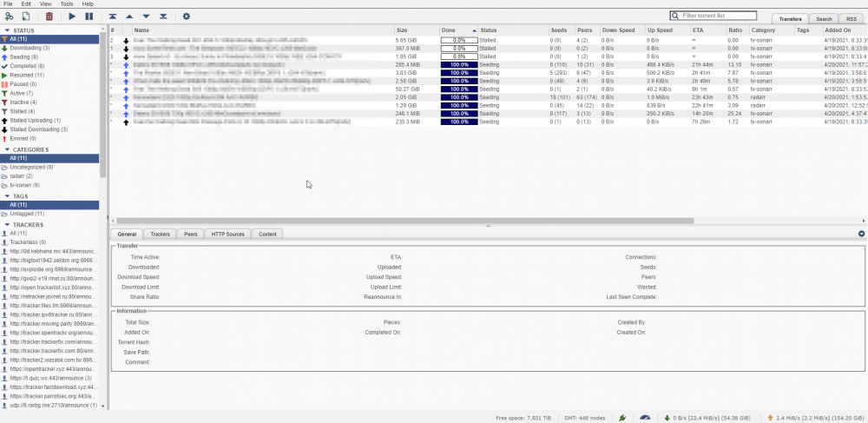The width and height of the screenshot is (868, 423).
Task: Sort torrents by the Name column header
Action: [x=263, y=30]
